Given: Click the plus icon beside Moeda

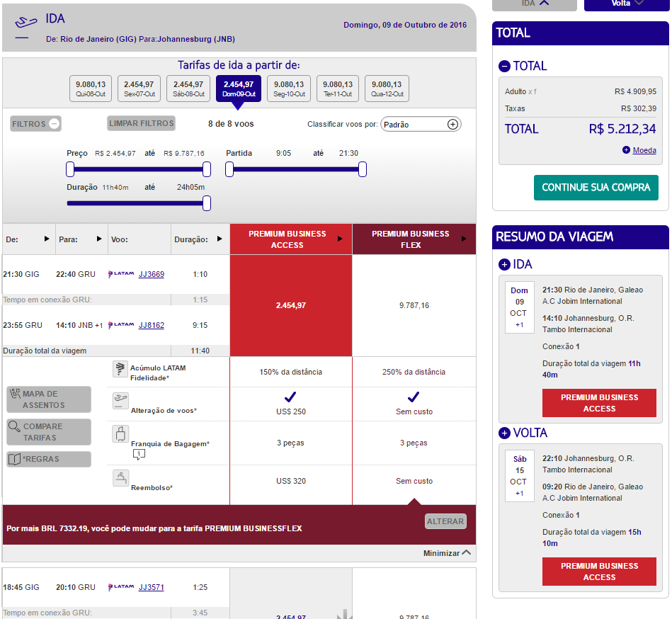Looking at the screenshot, I should point(626,149).
